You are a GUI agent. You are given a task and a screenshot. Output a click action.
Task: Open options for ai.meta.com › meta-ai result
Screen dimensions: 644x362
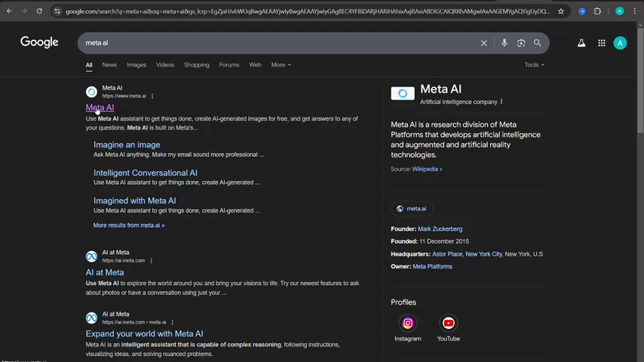click(173, 322)
